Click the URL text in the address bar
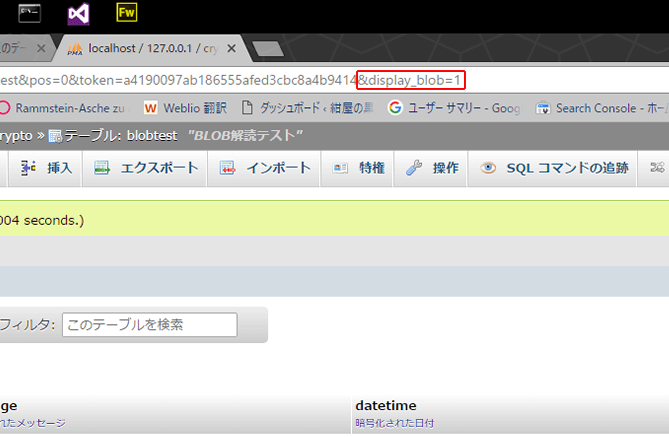Screen dimensions: 669x437 pos(230,80)
